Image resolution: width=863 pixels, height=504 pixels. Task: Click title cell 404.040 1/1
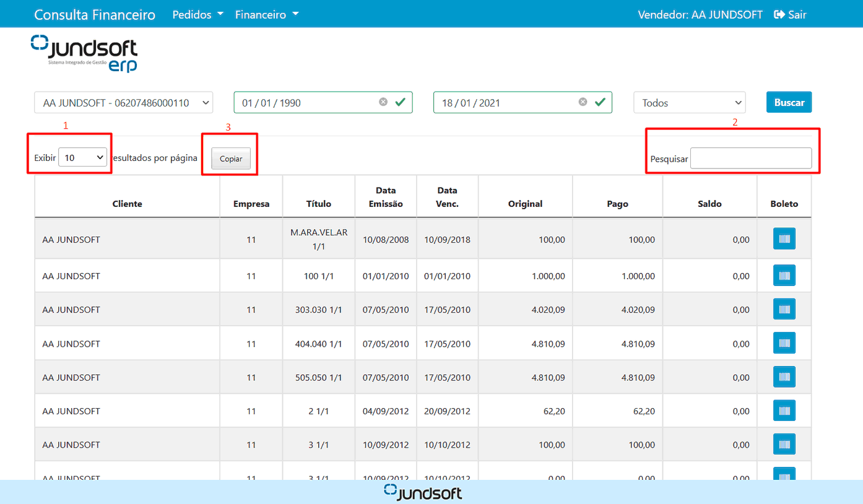click(x=319, y=344)
